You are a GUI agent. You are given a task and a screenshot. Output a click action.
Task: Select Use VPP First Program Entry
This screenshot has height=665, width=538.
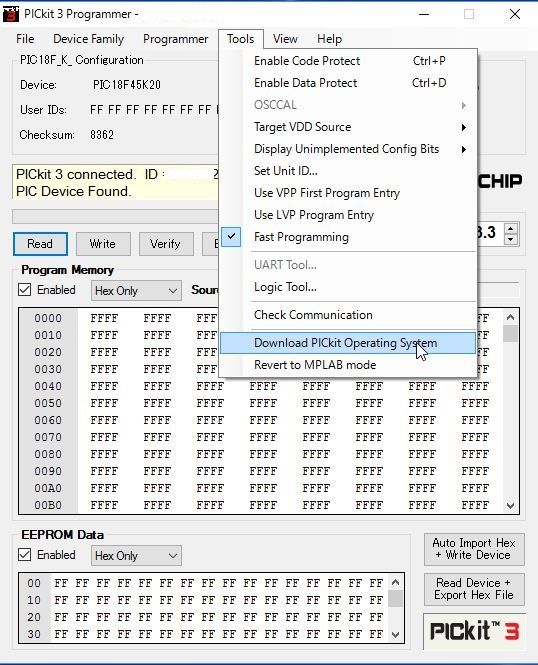[348, 193]
